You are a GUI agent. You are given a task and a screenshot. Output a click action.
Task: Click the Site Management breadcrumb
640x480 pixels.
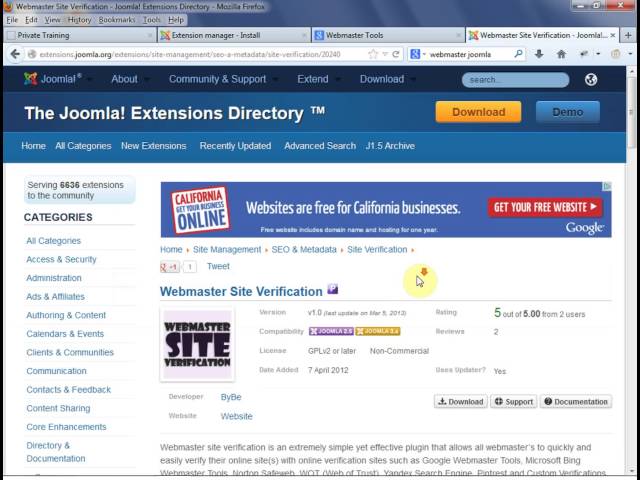[x=227, y=249]
